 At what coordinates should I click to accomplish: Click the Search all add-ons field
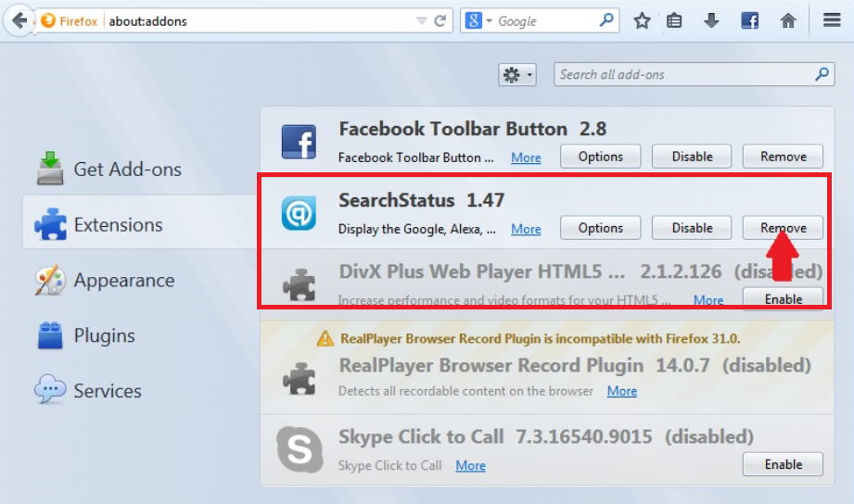coord(684,75)
